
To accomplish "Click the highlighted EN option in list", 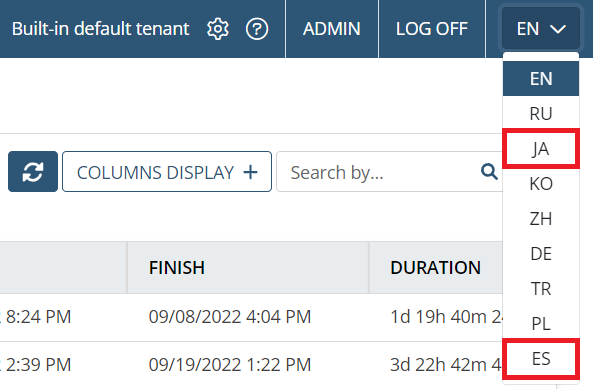I will (x=541, y=79).
